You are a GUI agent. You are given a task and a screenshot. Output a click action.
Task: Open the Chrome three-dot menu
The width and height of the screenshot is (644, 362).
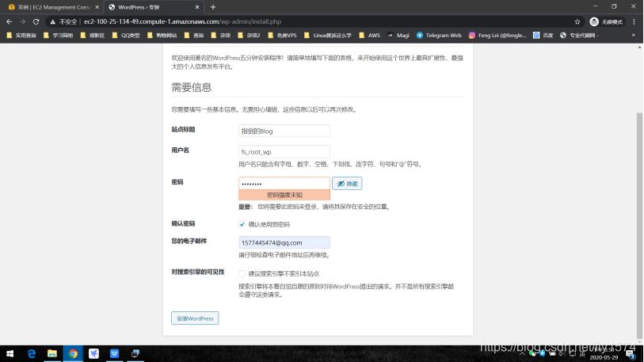pyautogui.click(x=634, y=21)
